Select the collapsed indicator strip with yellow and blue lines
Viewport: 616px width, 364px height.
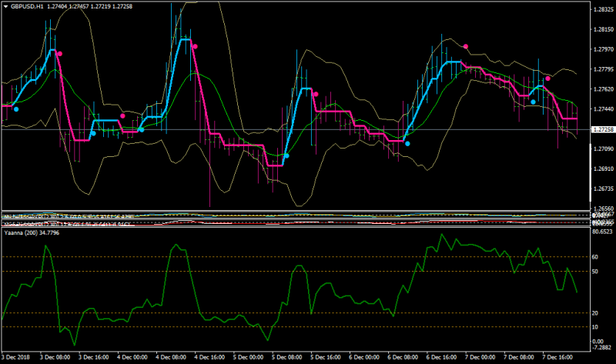[x=296, y=215]
